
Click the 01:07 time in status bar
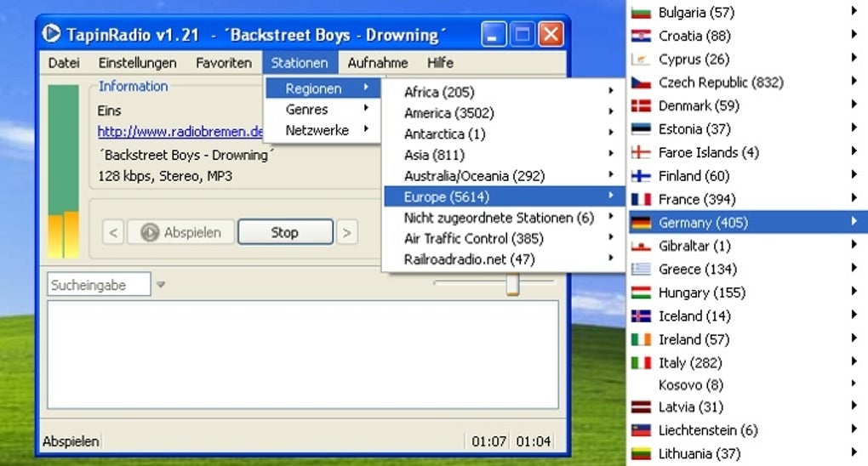[x=488, y=441]
